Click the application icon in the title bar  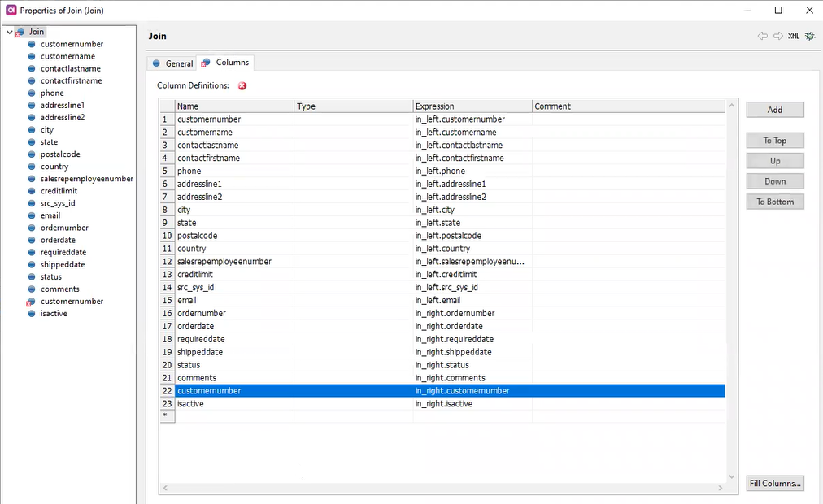10,10
